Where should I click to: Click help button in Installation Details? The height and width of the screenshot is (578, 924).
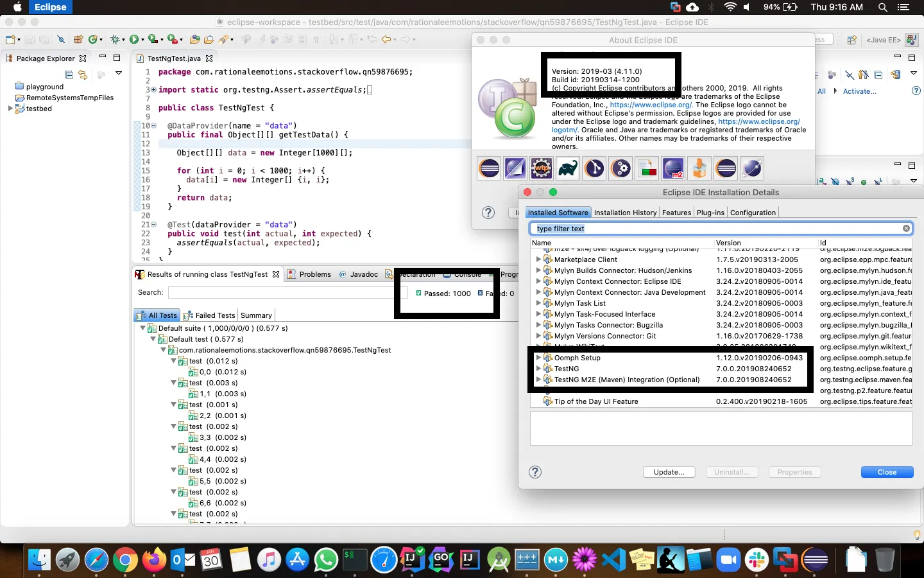click(535, 472)
